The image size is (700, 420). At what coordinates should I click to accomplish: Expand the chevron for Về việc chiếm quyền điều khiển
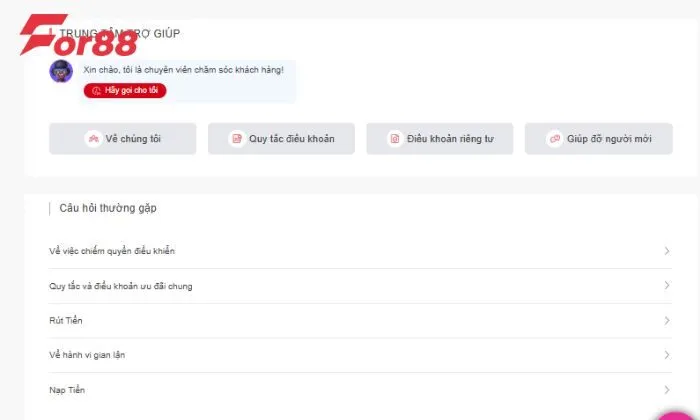(x=667, y=251)
